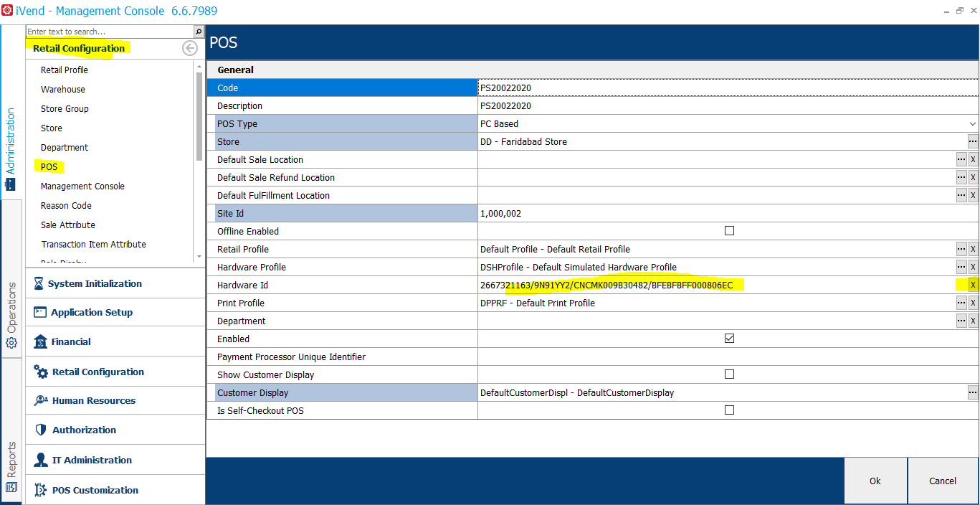Viewport: 980px width, 505px height.
Task: Click the Payment Processor Unique Identifier field
Action: (728, 357)
